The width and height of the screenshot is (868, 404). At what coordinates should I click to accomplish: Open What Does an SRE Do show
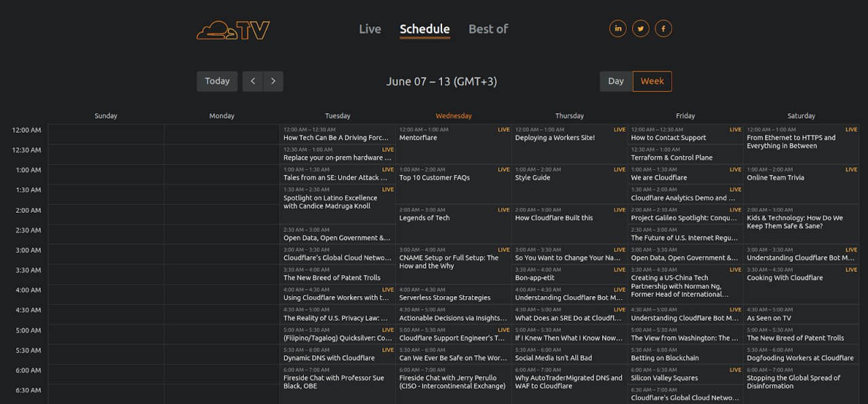tap(569, 314)
